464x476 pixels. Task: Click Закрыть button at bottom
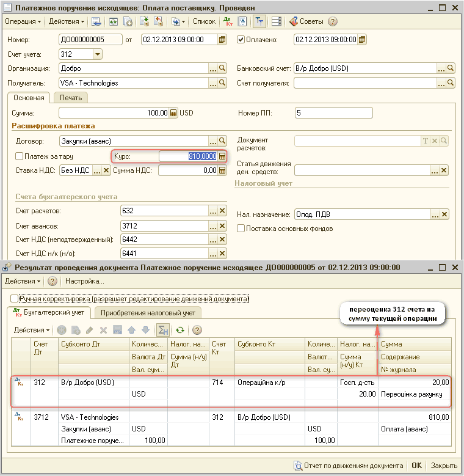(444, 466)
